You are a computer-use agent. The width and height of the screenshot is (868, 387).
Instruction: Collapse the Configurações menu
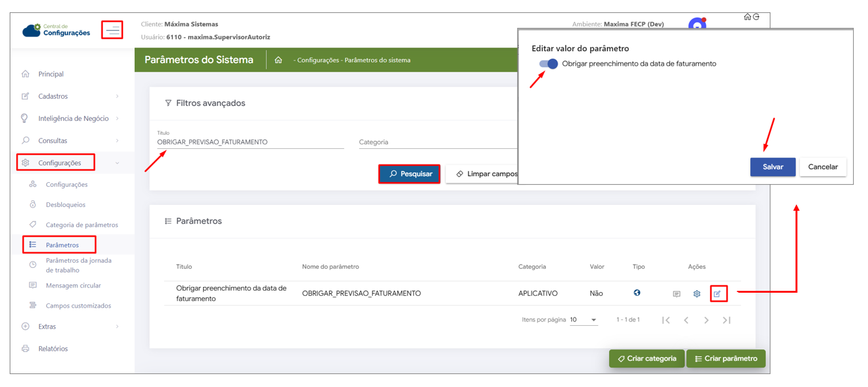(x=71, y=163)
